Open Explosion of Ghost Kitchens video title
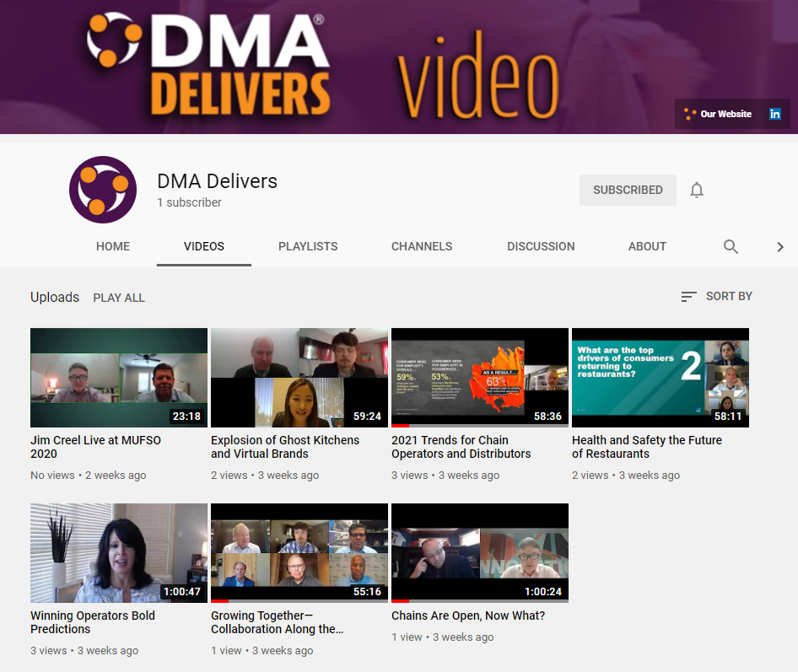The height and width of the screenshot is (672, 798). pos(285,447)
